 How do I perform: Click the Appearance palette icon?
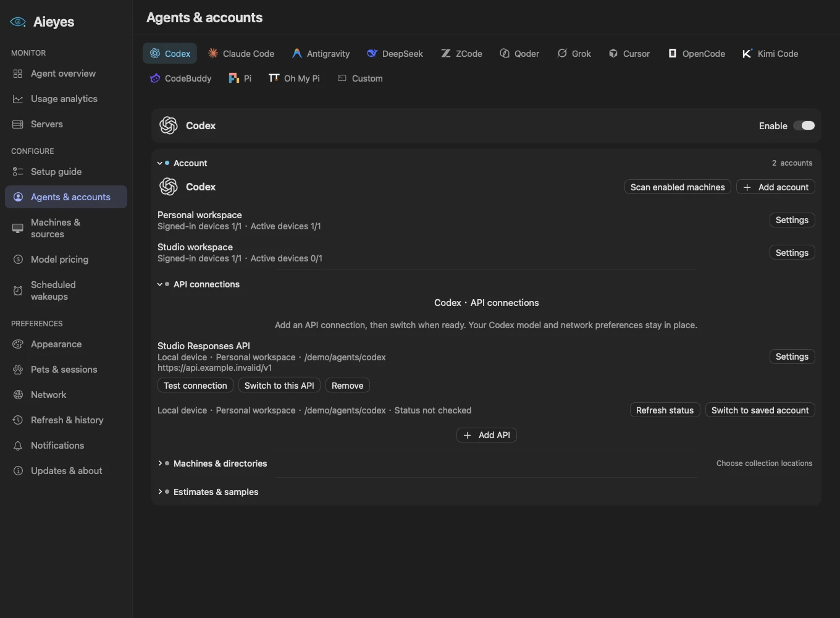18,344
